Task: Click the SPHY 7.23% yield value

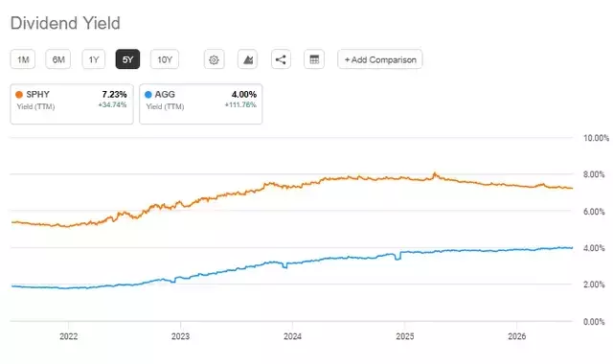Action: tap(114, 94)
